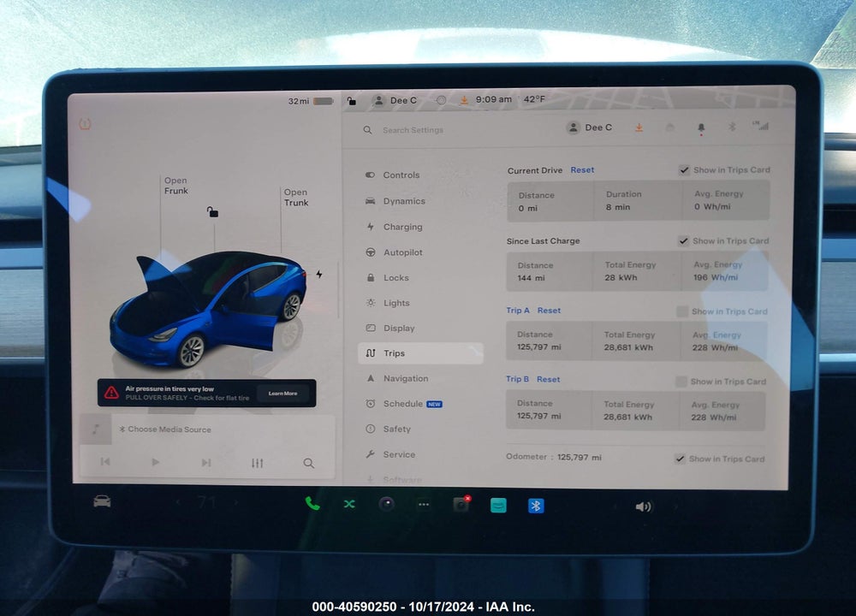Click the play button in media player
856x616 pixels.
[156, 462]
